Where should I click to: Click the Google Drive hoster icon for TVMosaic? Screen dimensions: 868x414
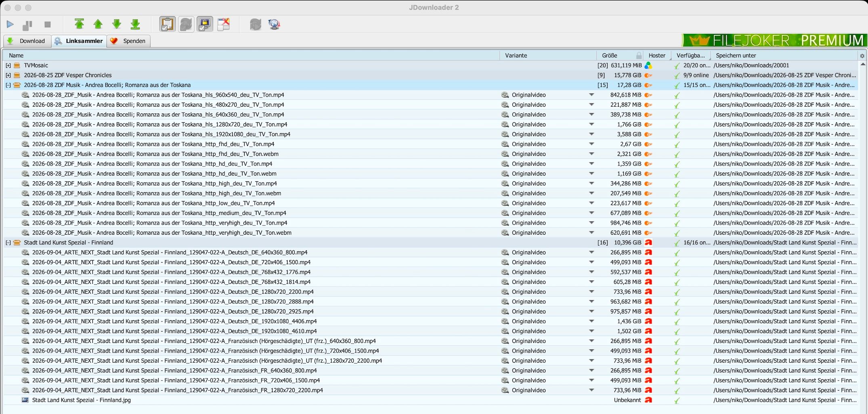[x=648, y=65]
